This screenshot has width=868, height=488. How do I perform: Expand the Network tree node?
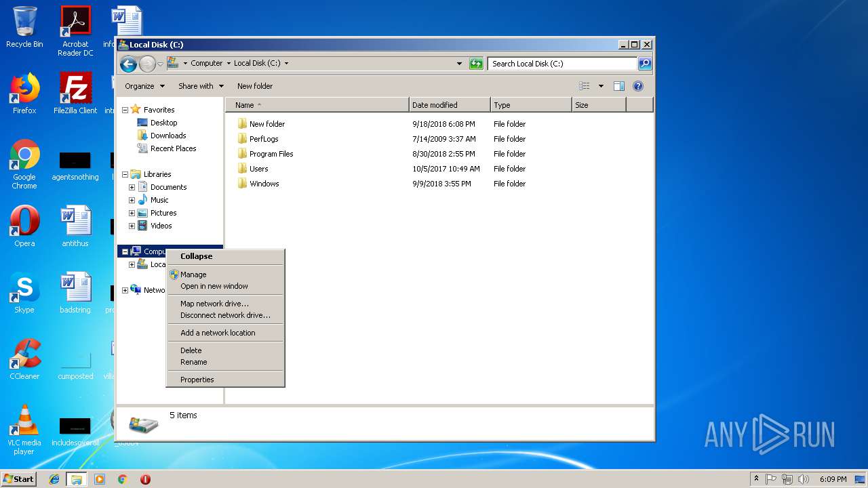pos(125,290)
